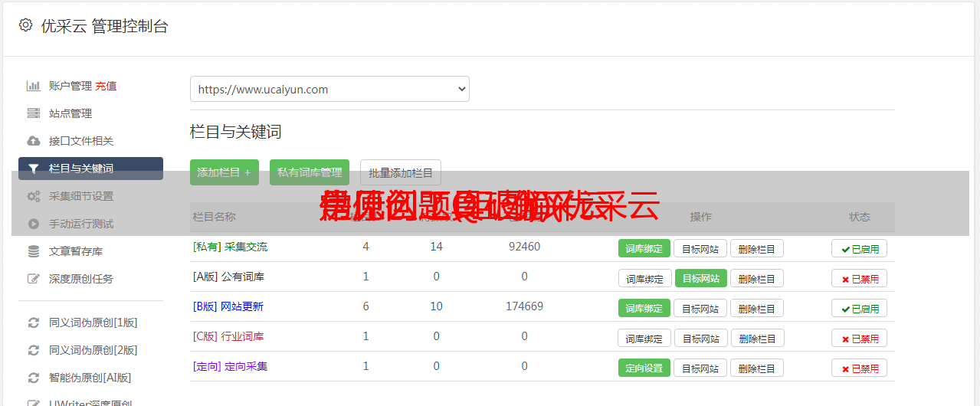Click the red 充值 link

[x=106, y=86]
